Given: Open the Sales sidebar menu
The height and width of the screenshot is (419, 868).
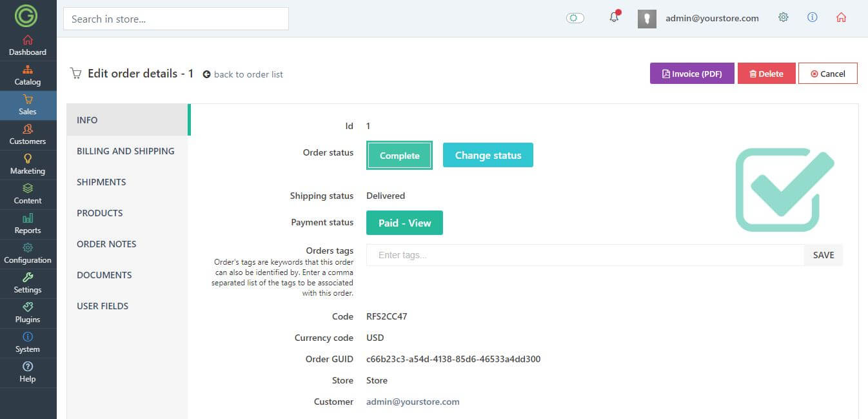Looking at the screenshot, I should (x=28, y=105).
